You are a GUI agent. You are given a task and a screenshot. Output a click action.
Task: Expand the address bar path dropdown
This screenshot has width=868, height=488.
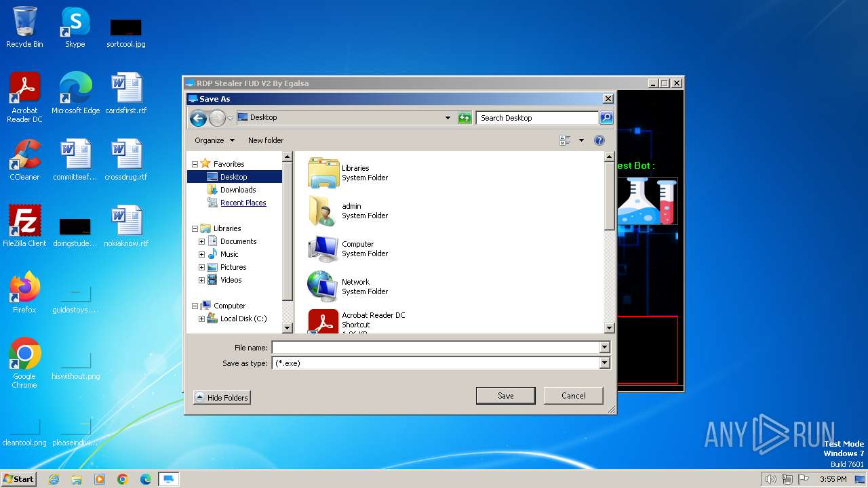click(448, 118)
